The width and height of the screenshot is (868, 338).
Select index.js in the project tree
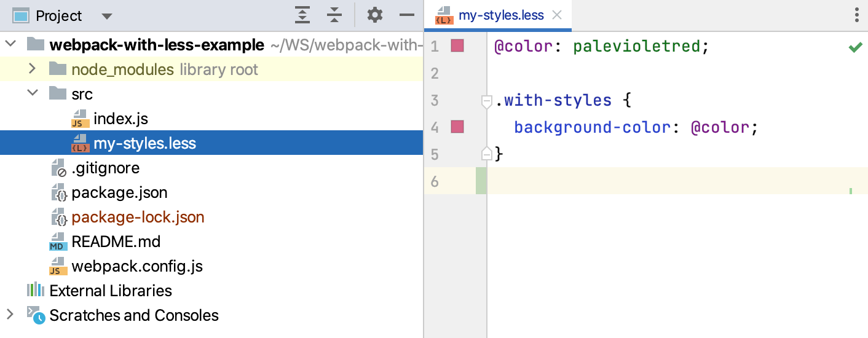tap(120, 119)
